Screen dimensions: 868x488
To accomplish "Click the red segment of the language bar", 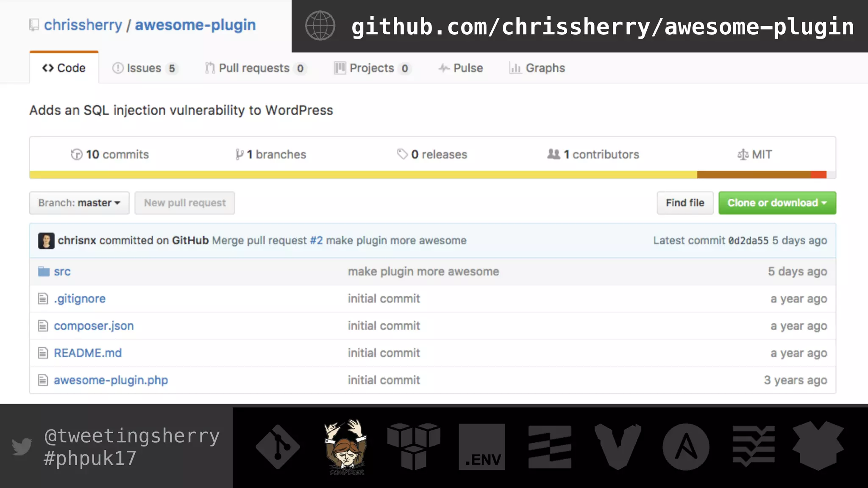I will point(818,175).
